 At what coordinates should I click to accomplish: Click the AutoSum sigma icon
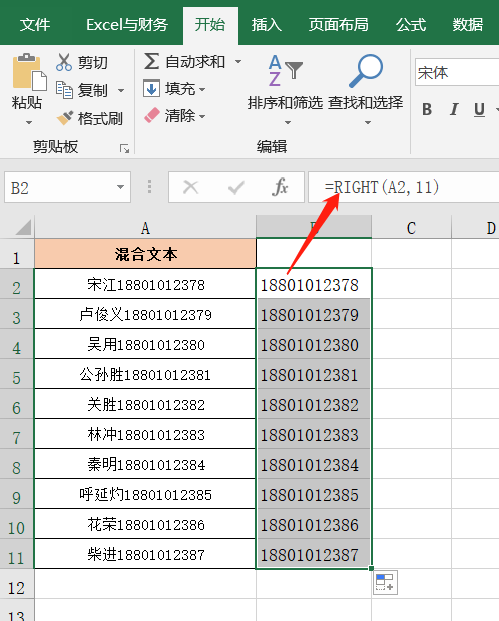(152, 61)
